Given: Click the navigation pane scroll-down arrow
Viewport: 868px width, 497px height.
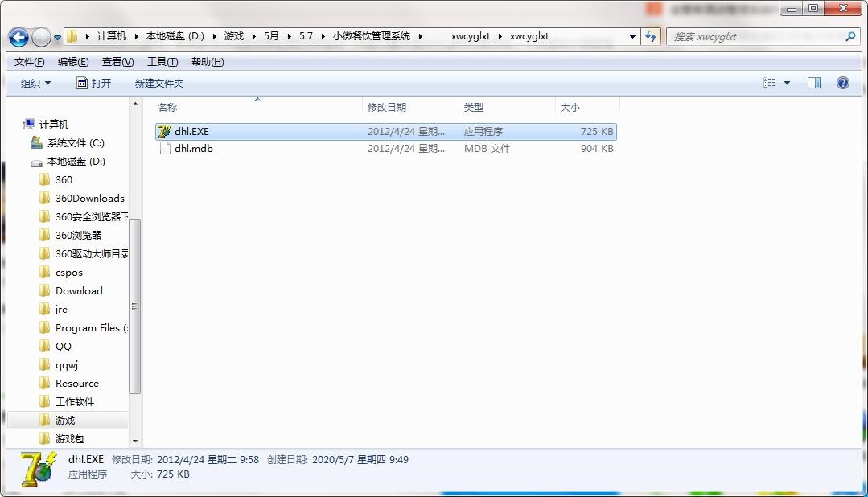Looking at the screenshot, I should 135,441.
